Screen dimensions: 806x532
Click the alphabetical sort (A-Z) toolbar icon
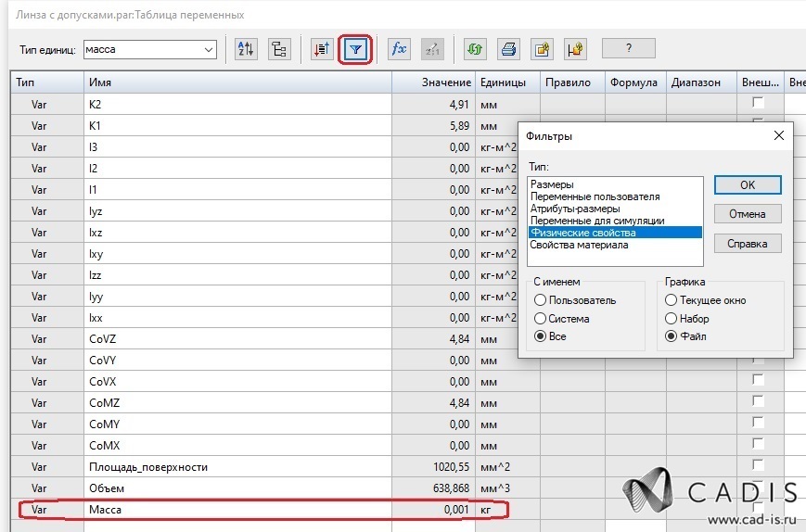pos(246,49)
